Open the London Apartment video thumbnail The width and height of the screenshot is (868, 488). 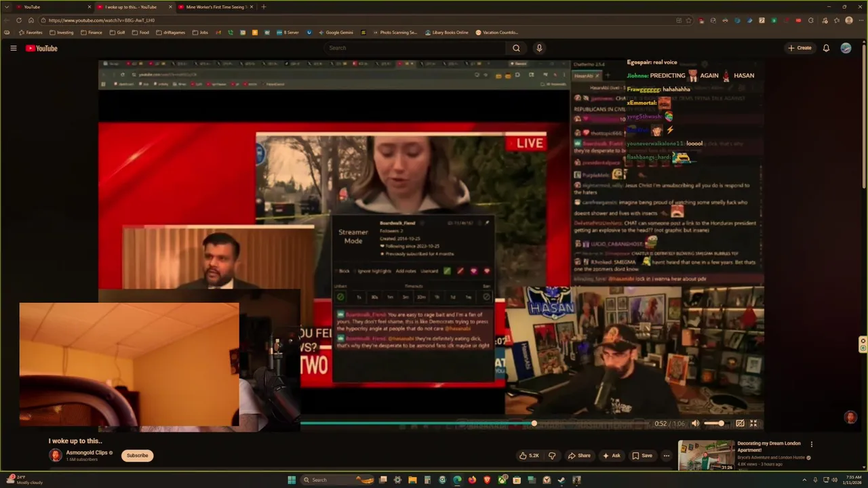tap(706, 455)
